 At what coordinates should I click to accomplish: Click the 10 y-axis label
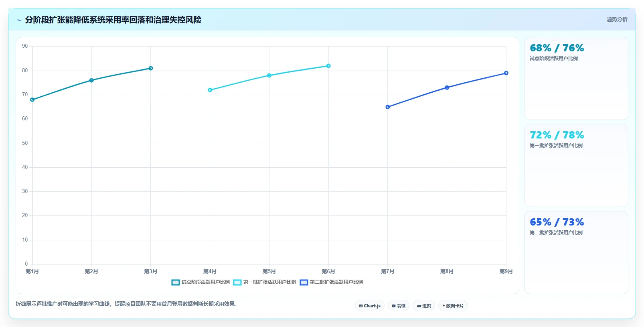(25, 240)
